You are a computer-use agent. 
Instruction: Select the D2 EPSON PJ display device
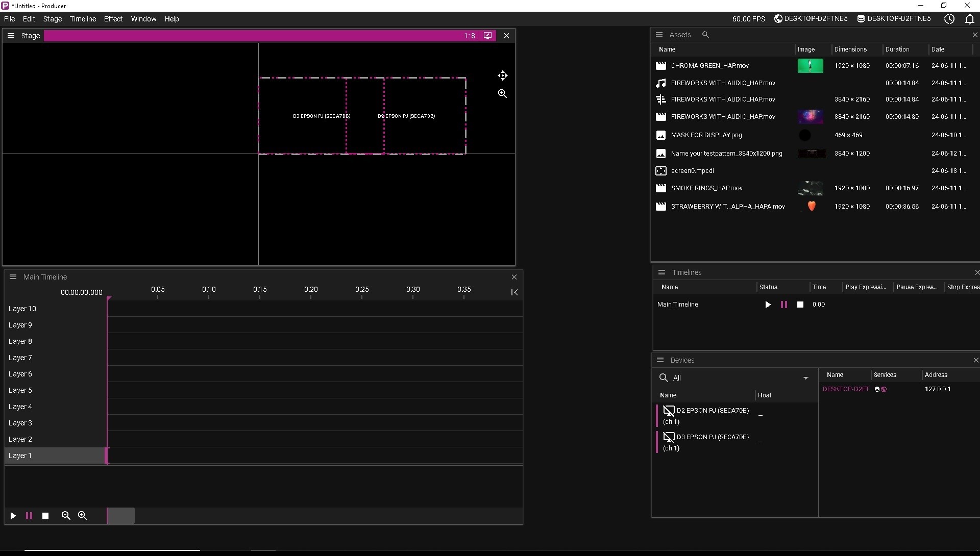(x=712, y=411)
